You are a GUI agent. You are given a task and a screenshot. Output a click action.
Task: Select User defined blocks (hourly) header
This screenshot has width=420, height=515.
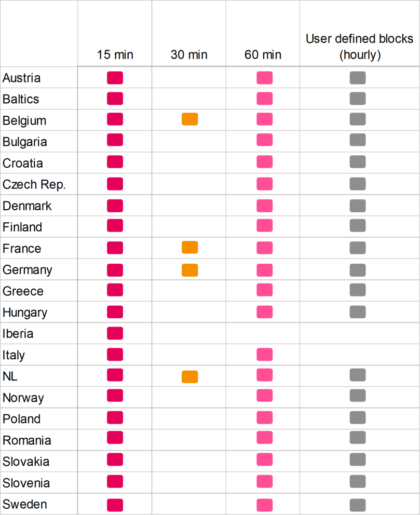point(359,47)
